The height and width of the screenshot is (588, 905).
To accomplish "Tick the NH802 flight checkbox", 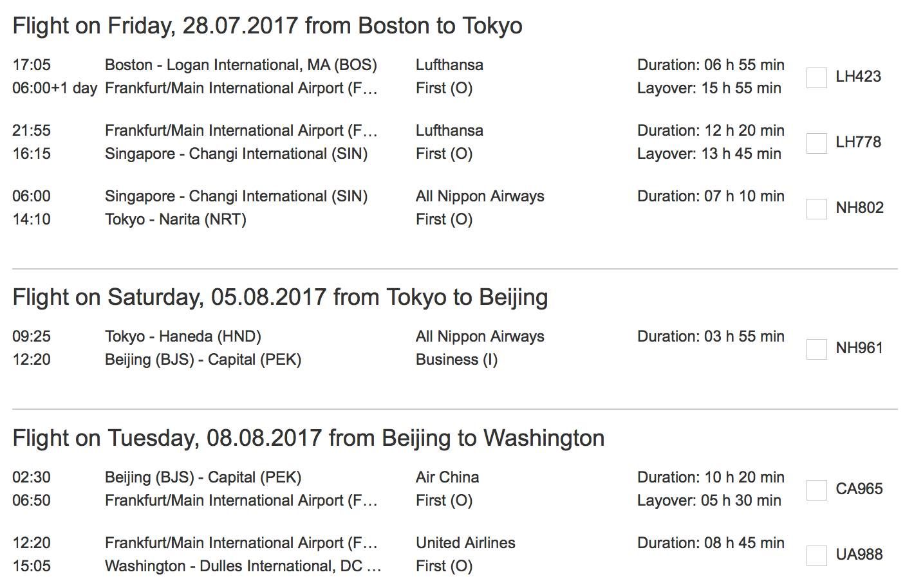I will tap(817, 208).
